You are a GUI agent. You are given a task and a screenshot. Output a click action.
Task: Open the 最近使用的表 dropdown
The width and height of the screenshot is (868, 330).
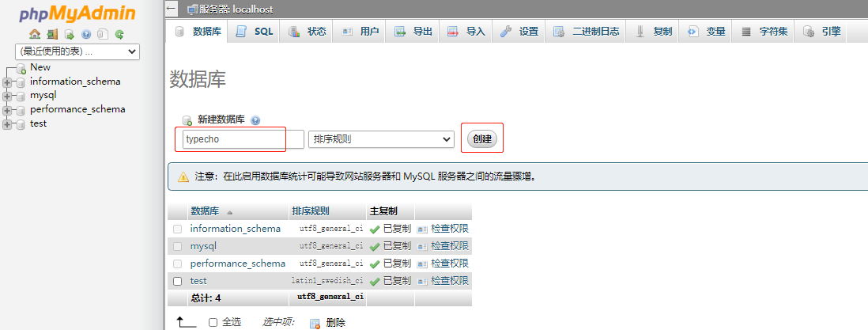point(77,51)
